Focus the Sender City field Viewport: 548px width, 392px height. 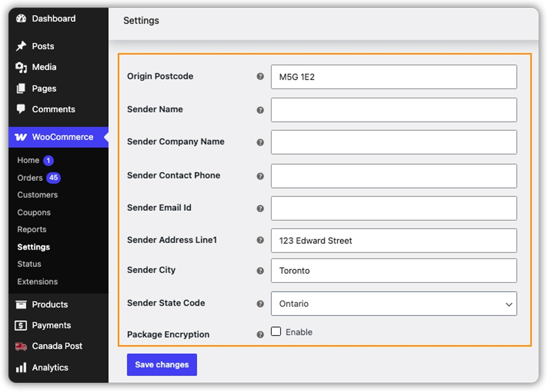tap(394, 270)
